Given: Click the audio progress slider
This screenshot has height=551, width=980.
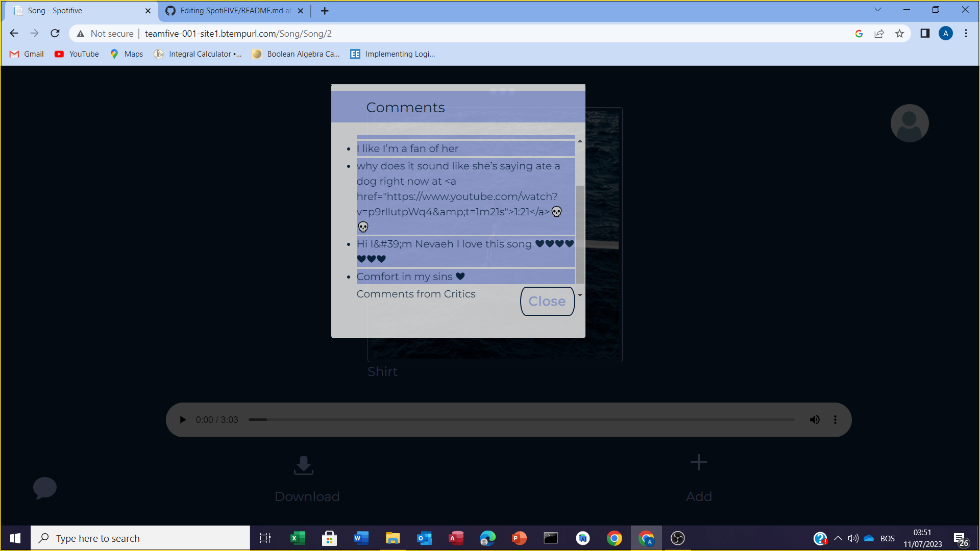Looking at the screenshot, I should [521, 419].
